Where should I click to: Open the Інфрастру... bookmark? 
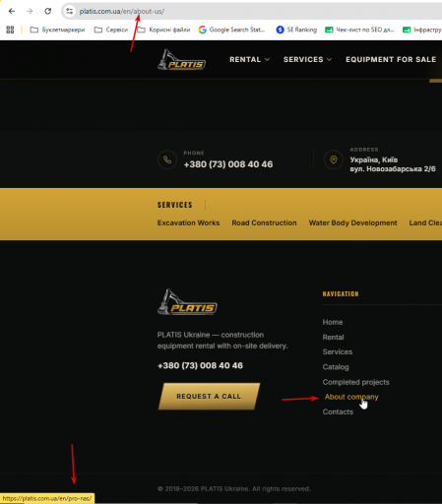(x=422, y=30)
